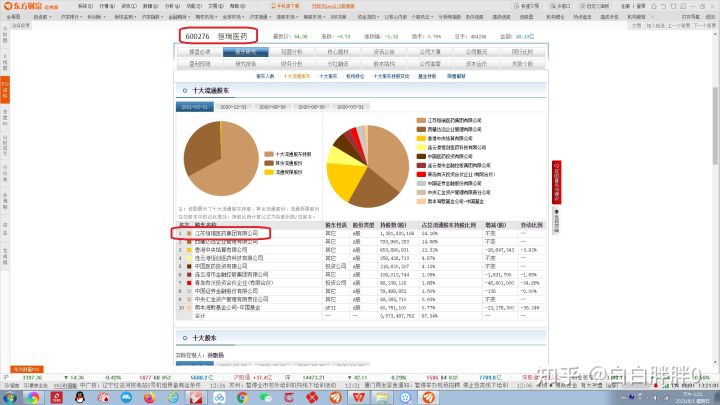Click the red feedback tab at right
The width and height of the screenshot is (720, 405).
[x=557, y=182]
